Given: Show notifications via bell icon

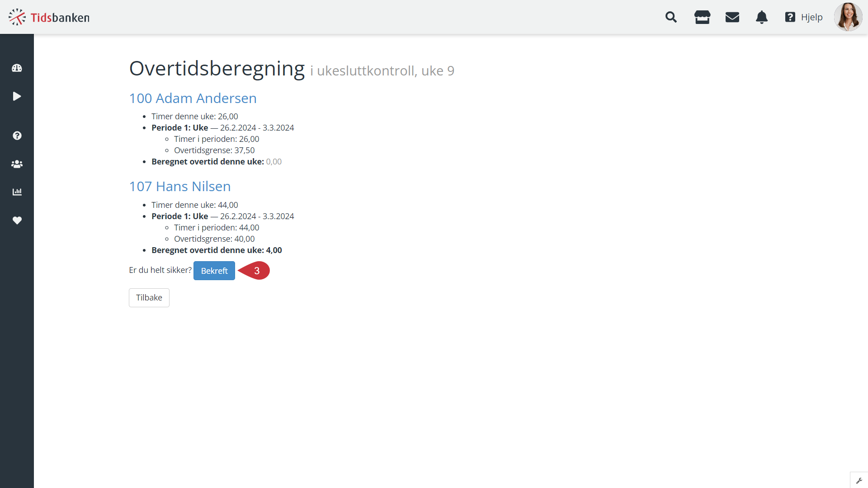Looking at the screenshot, I should click(x=762, y=17).
